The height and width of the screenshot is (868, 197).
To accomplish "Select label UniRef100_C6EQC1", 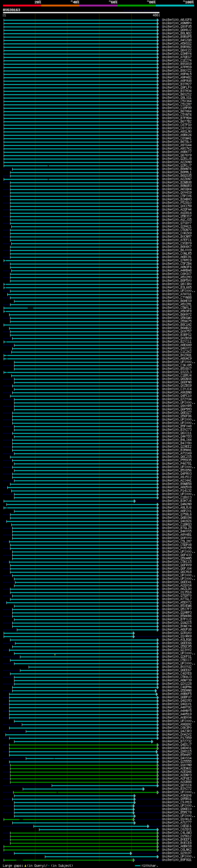I will click(x=177, y=826).
